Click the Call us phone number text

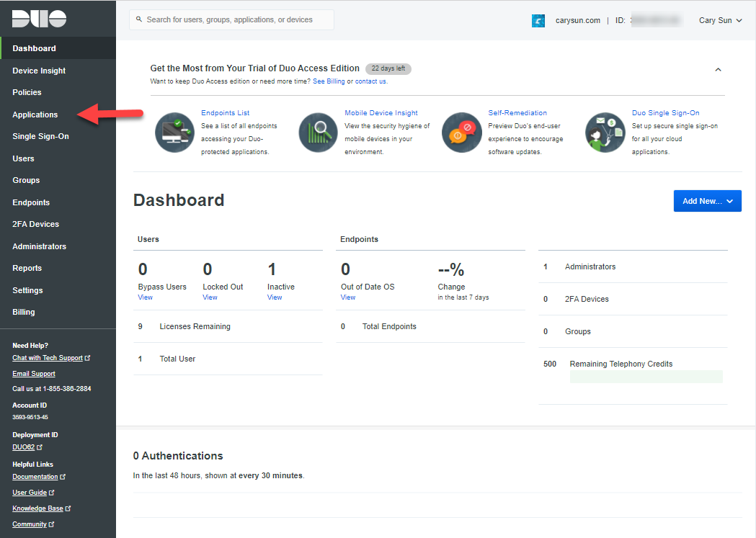52,389
